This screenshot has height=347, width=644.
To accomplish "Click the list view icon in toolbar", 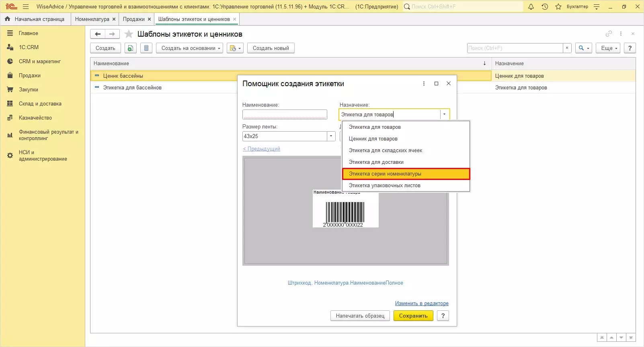I will pyautogui.click(x=146, y=48).
